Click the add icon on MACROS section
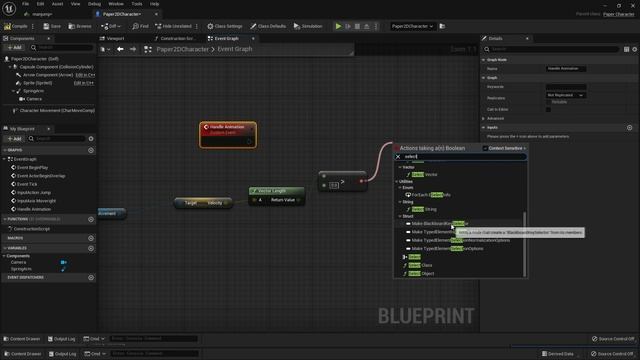640x360 pixels. [91, 238]
